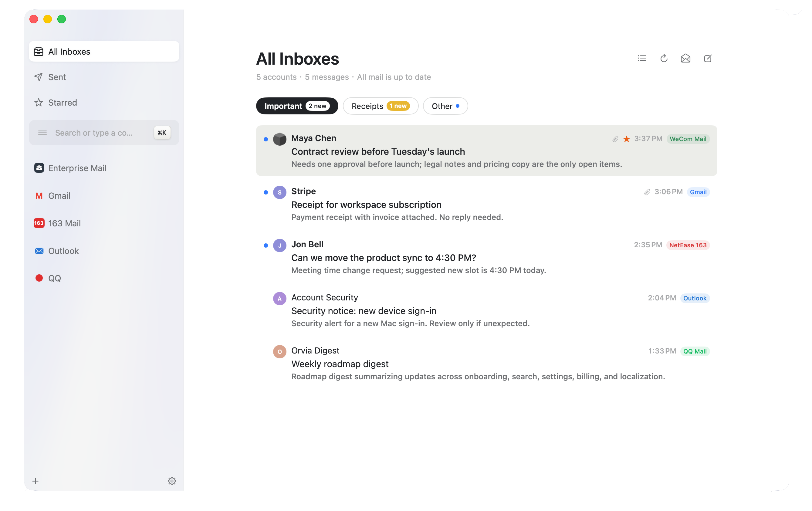Click unread dot on Stripe email
Image resolution: width=812 pixels, height=511 pixels.
tap(266, 192)
